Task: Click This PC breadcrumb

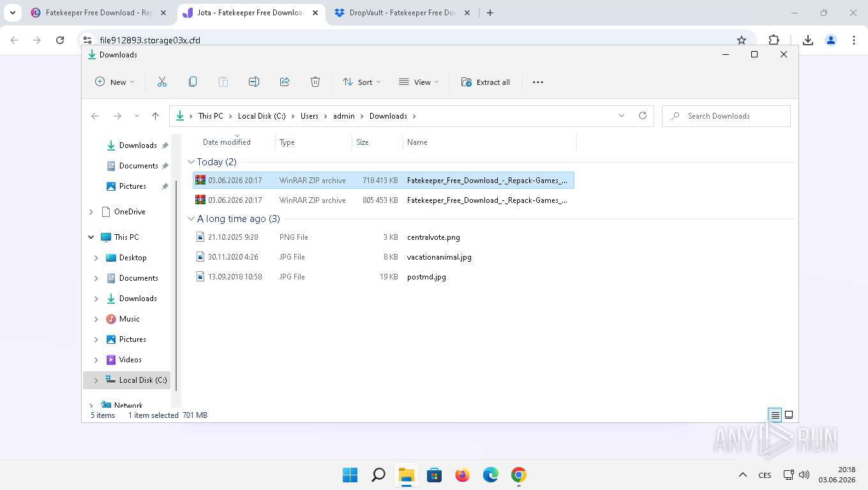Action: click(x=211, y=116)
